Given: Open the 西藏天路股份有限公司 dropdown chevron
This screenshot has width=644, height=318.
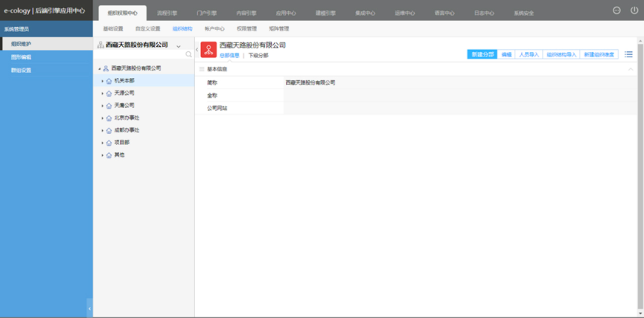Looking at the screenshot, I should pos(178,46).
